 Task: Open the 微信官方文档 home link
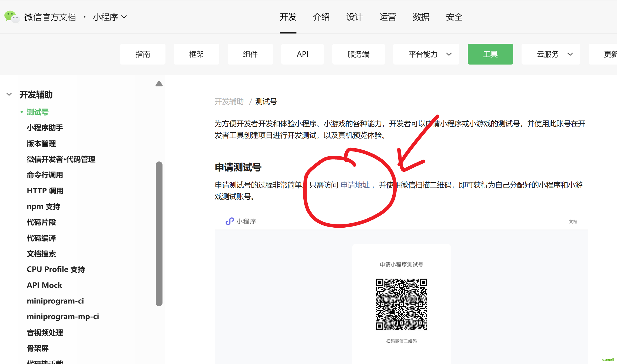tap(50, 17)
